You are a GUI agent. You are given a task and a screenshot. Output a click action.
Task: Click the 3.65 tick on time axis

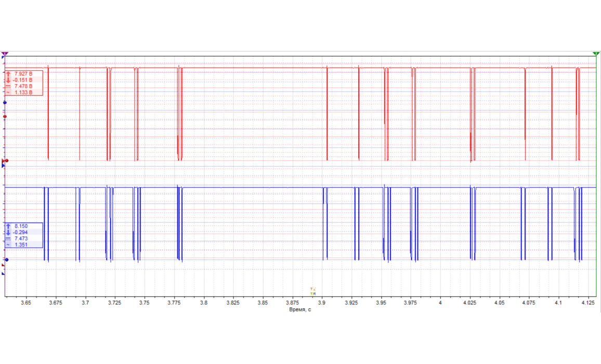coord(26,302)
